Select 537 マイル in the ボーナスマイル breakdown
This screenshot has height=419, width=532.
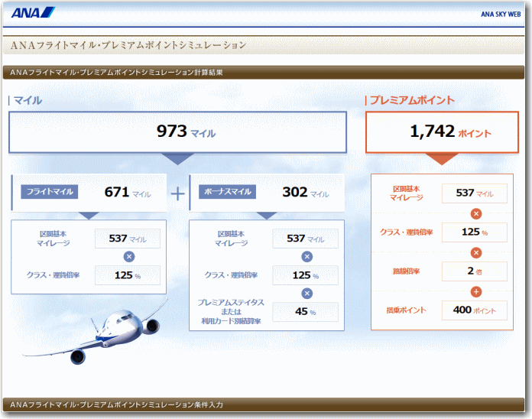coord(305,239)
